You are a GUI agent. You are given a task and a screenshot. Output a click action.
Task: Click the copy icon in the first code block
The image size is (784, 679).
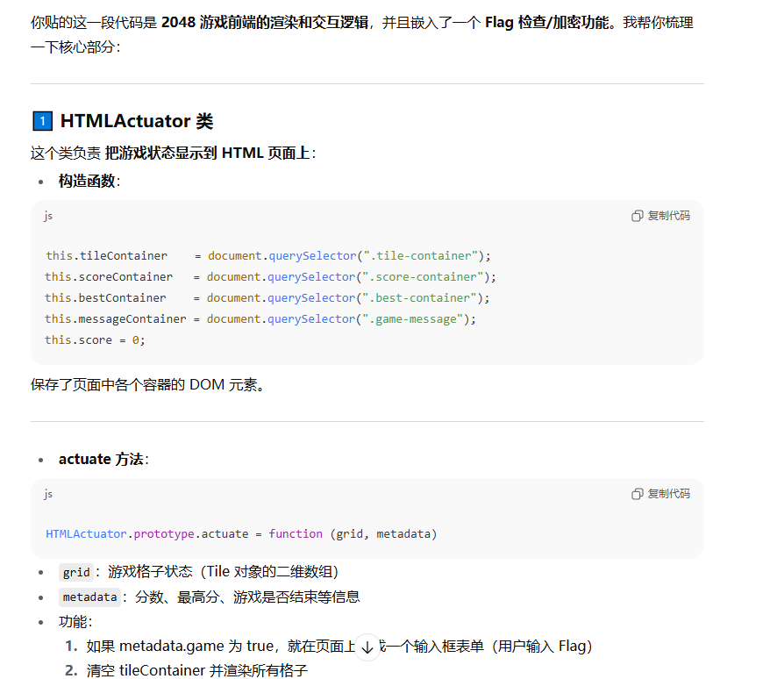pos(638,216)
